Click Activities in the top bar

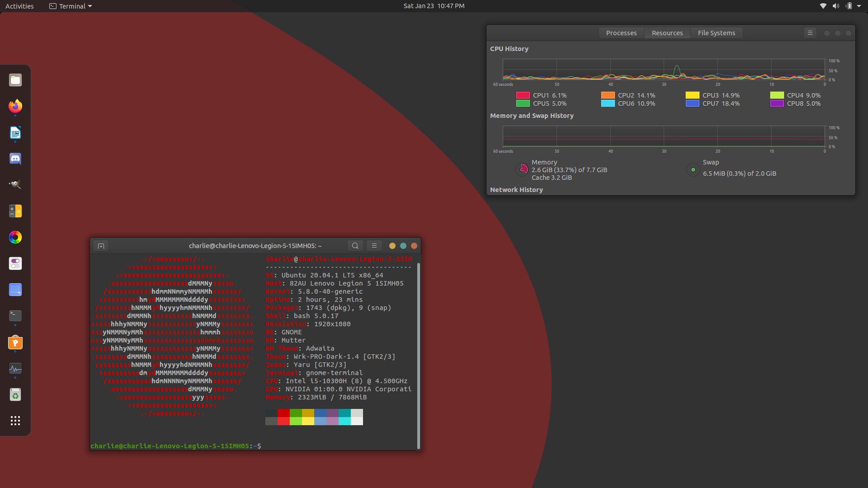pyautogui.click(x=19, y=6)
